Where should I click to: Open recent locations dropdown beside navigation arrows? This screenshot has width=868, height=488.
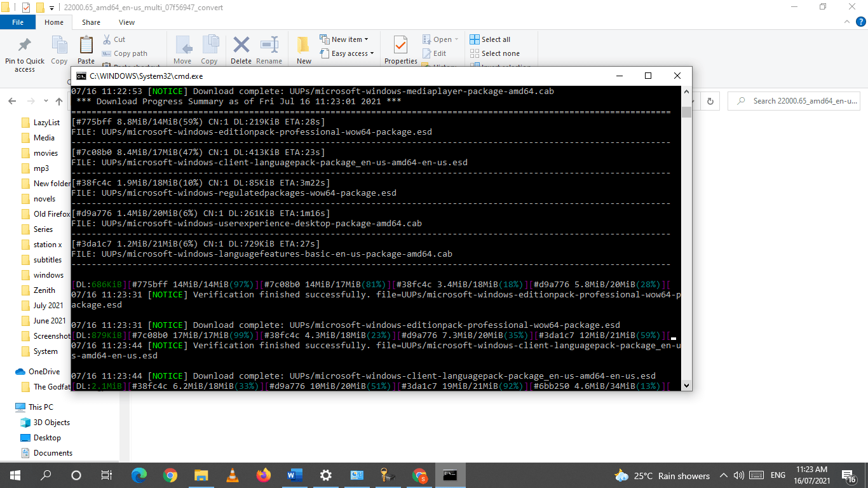pyautogui.click(x=46, y=101)
